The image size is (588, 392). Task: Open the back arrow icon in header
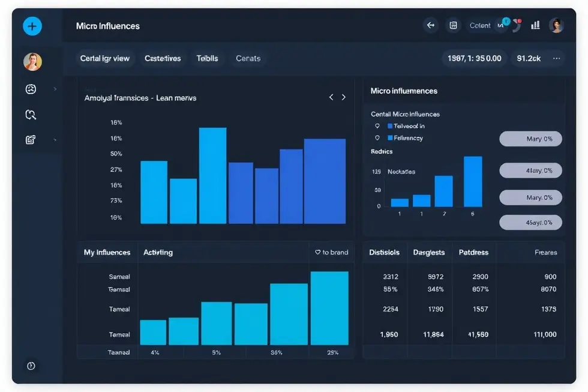tap(430, 25)
